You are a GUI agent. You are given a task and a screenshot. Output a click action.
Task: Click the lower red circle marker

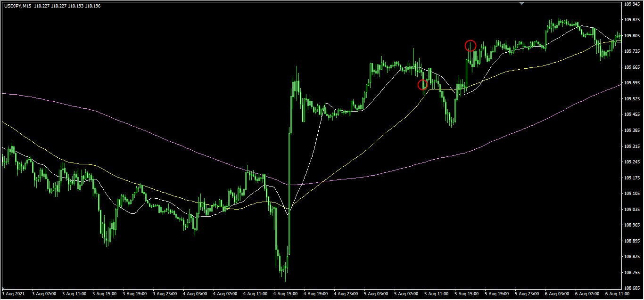[422, 85]
